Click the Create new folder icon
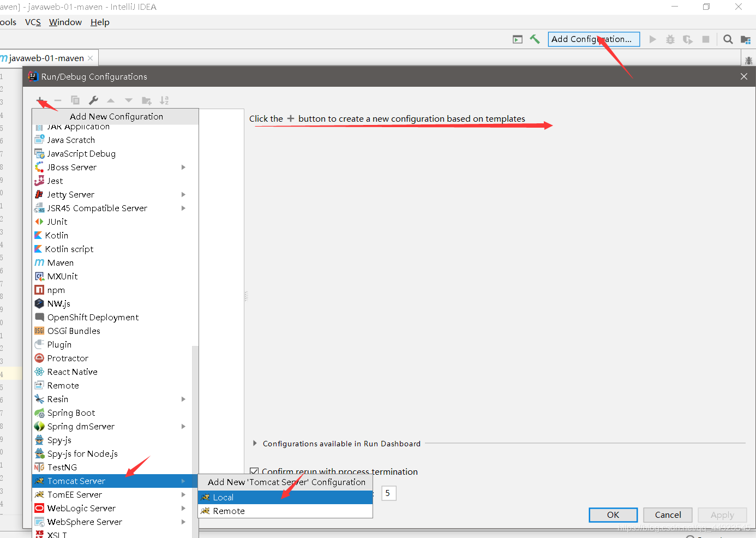 (146, 100)
